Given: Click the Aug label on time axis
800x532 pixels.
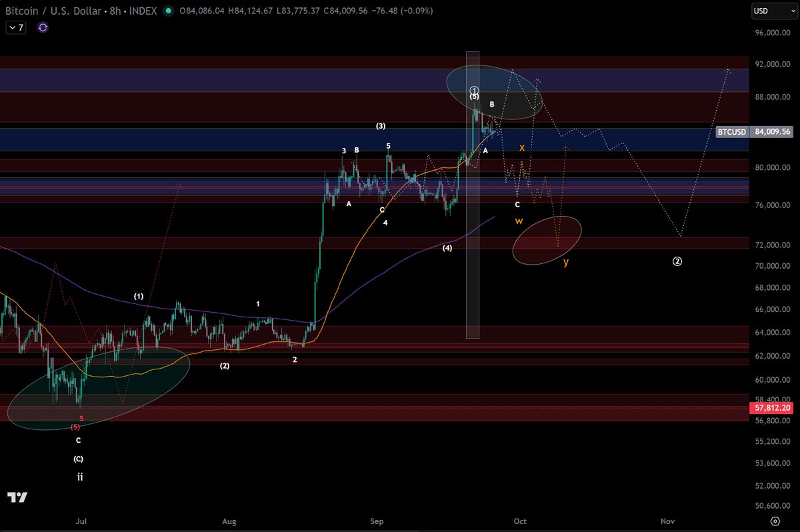Looking at the screenshot, I should 229,521.
